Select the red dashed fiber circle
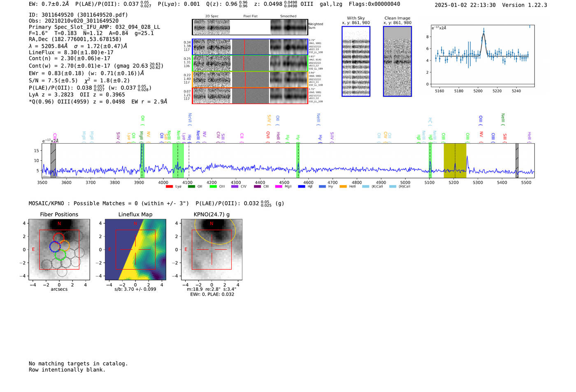Viewport: 576px width, 392px height. pyautogui.click(x=59, y=238)
